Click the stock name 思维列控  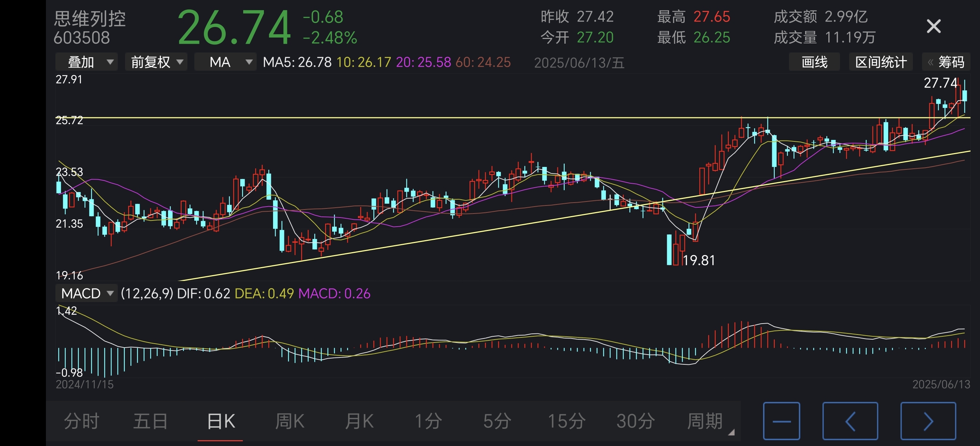click(90, 19)
